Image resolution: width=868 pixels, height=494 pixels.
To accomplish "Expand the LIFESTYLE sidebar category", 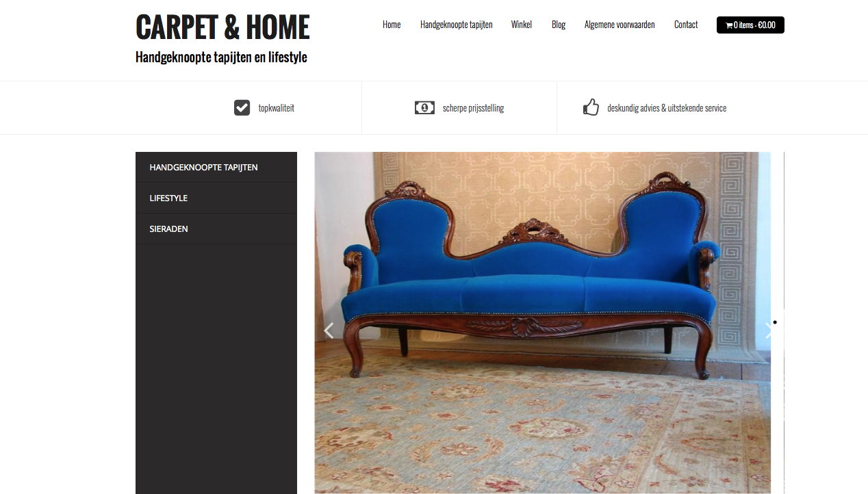I will [x=216, y=198].
